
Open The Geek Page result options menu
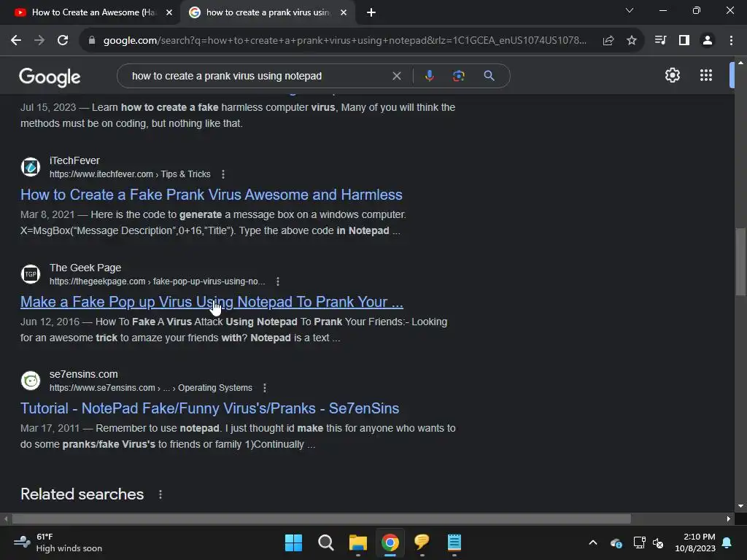tap(278, 281)
